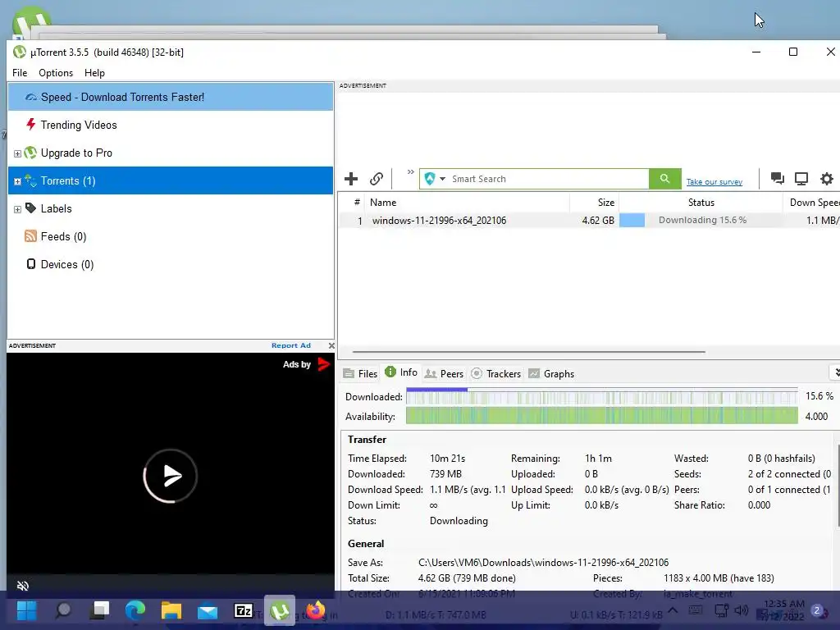Sort the torrent list by Size column
The image size is (840, 630).
pos(594,203)
